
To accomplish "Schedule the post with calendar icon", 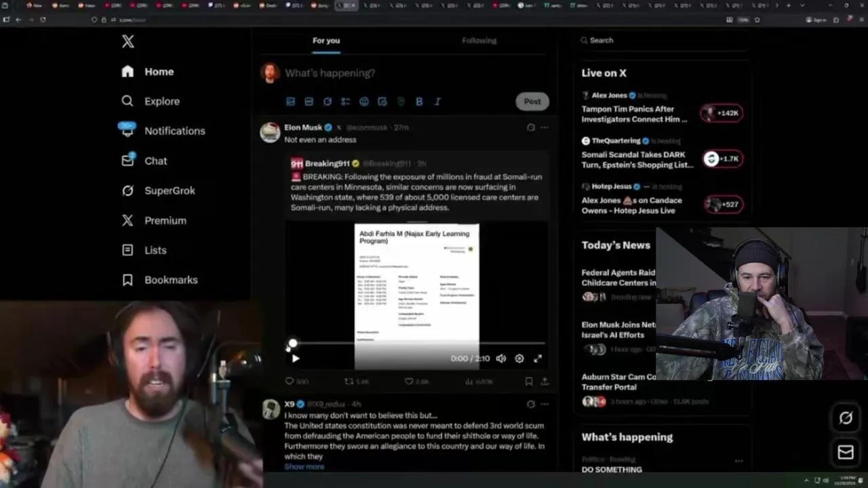I will click(382, 102).
